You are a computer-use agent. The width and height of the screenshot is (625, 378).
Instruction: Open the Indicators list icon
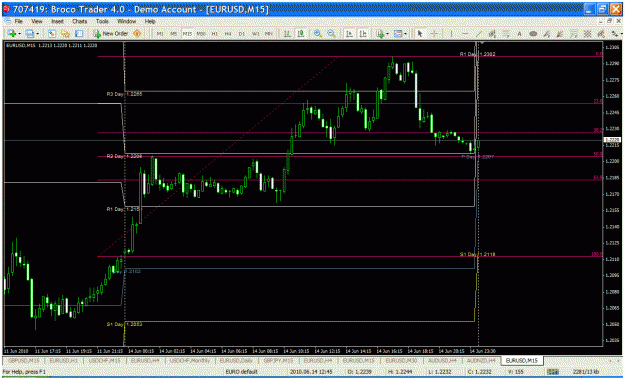380,34
